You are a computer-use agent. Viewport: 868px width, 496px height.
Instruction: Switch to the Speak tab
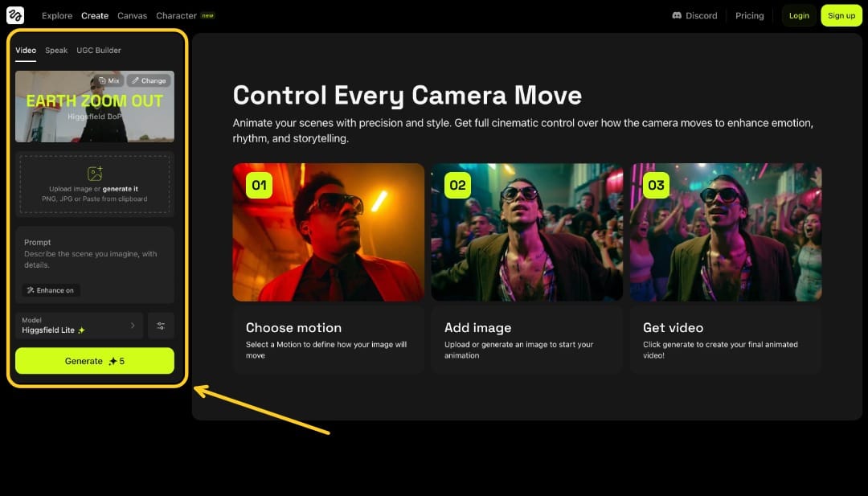56,51
